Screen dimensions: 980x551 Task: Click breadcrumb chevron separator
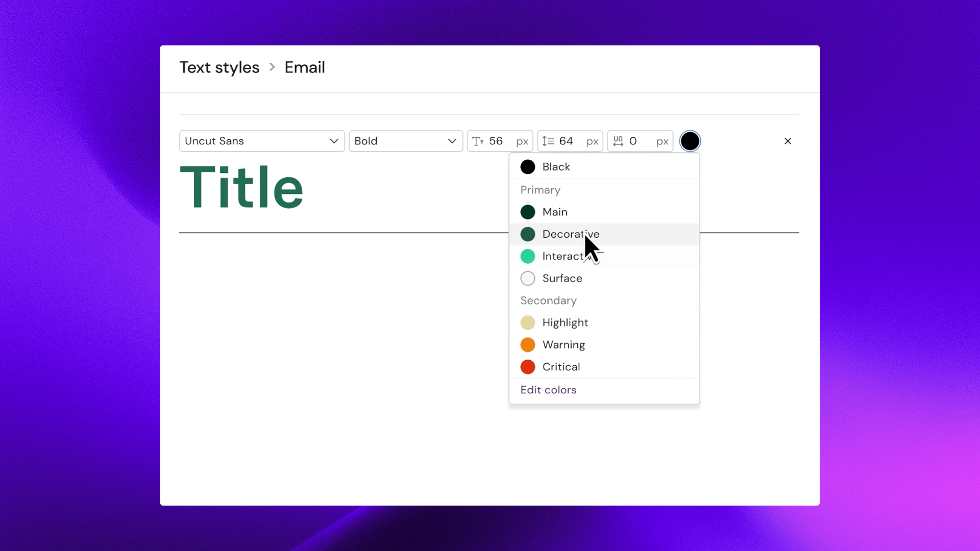click(x=272, y=67)
